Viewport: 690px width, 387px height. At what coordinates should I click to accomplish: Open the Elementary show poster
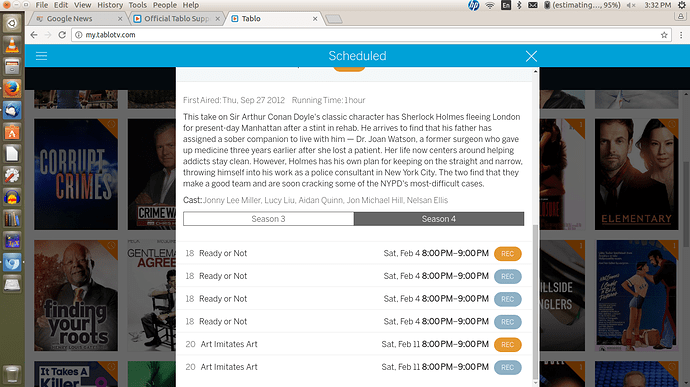tap(636, 174)
